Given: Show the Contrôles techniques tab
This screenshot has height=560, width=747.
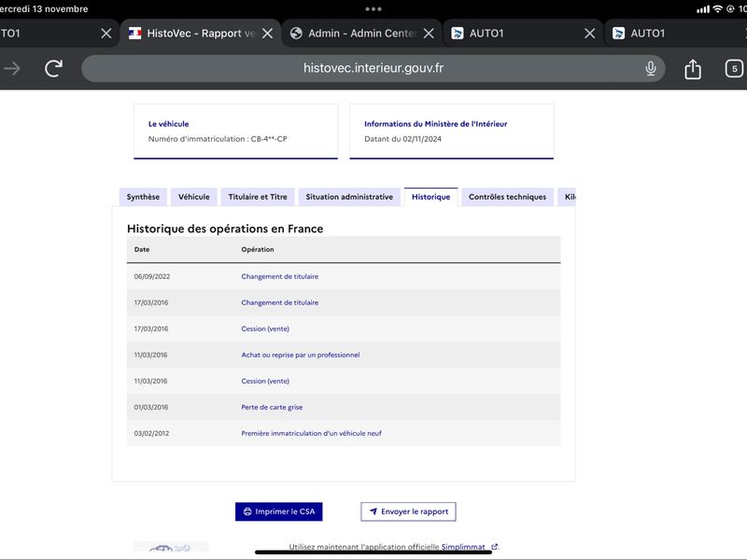Looking at the screenshot, I should tap(507, 197).
